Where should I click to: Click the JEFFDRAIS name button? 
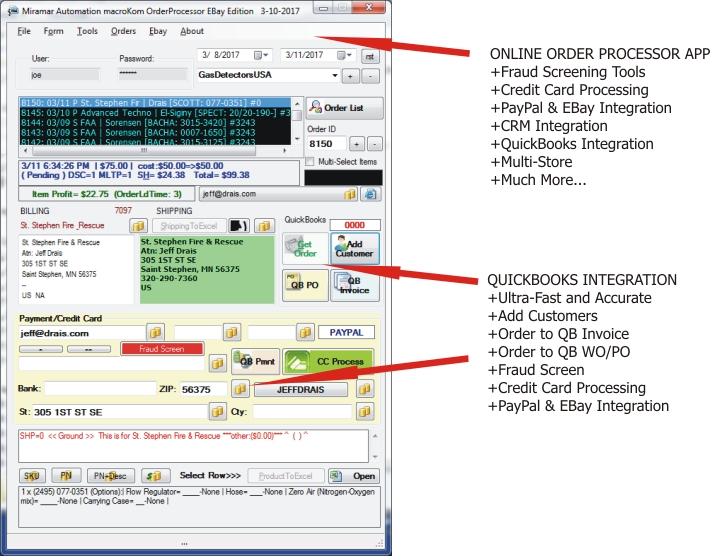point(301,389)
